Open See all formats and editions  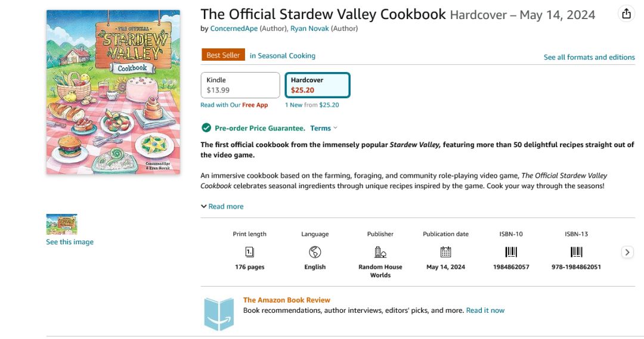coord(589,57)
